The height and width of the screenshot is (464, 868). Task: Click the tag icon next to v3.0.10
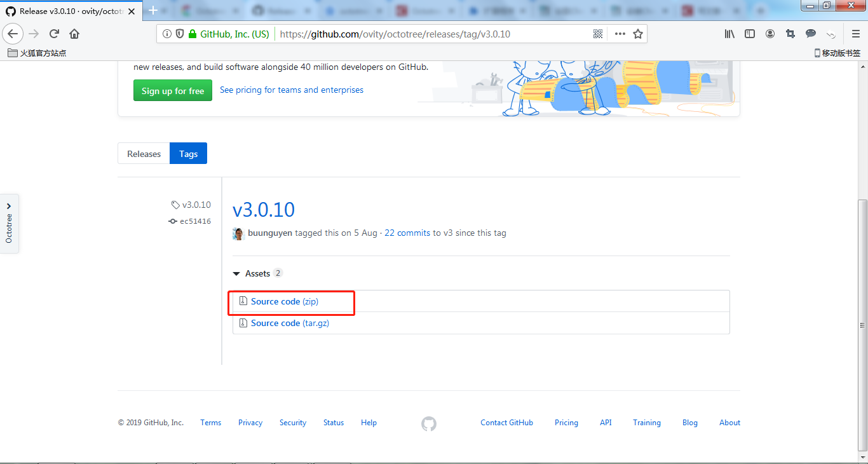pyautogui.click(x=175, y=205)
